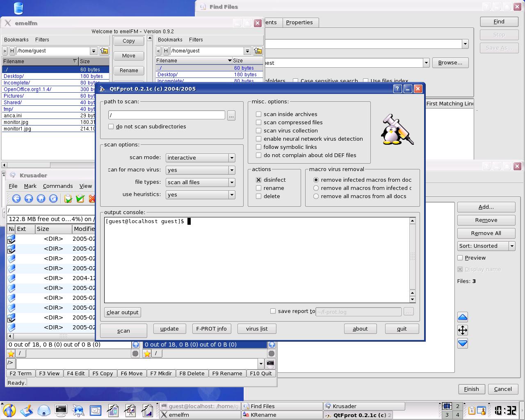Open the igloo home folder icon in taskbar
The width and height of the screenshot is (525, 420).
pos(44,410)
